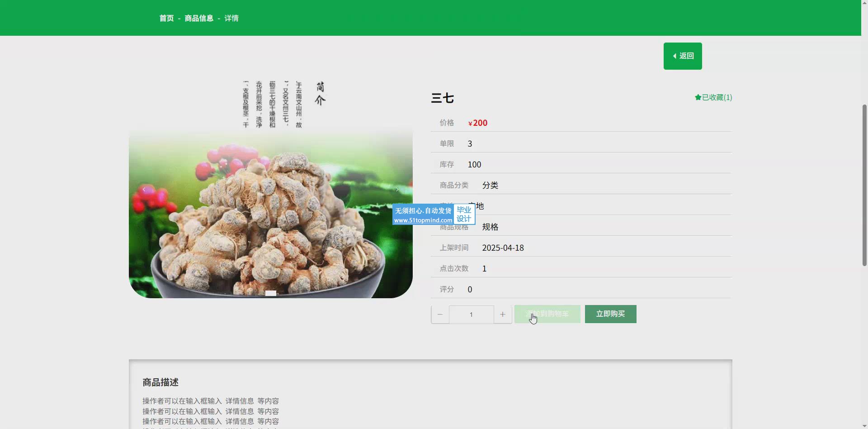The width and height of the screenshot is (868, 429).
Task: Click the 51topmind.com watermark link
Action: coord(423,220)
